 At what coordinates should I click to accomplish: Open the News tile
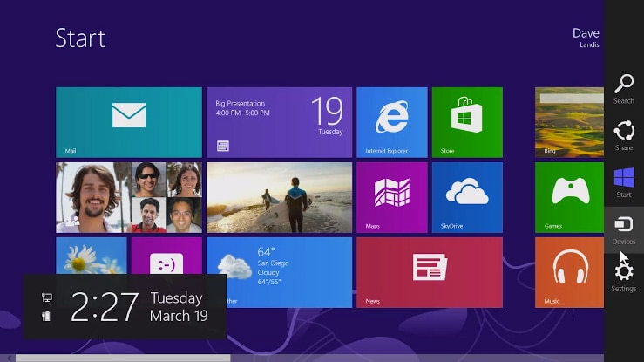coord(430,272)
